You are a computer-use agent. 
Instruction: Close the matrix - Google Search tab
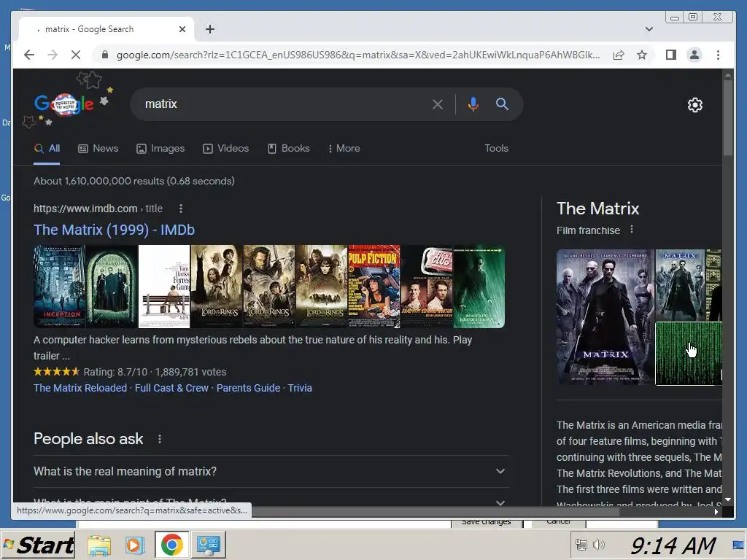pos(182,29)
